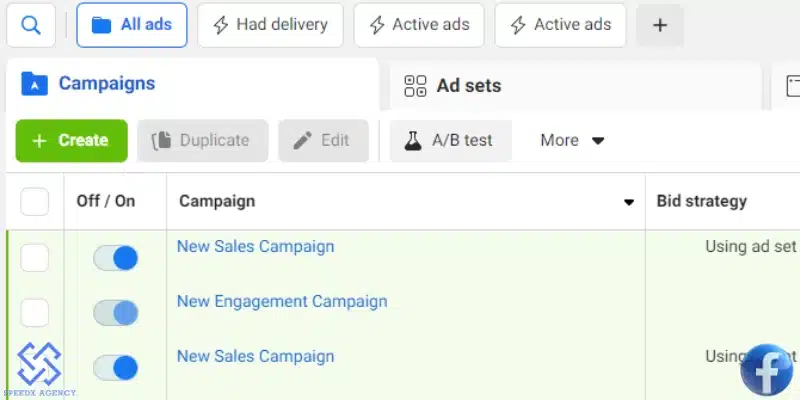Select the Had delivery filter tab

[x=270, y=25]
